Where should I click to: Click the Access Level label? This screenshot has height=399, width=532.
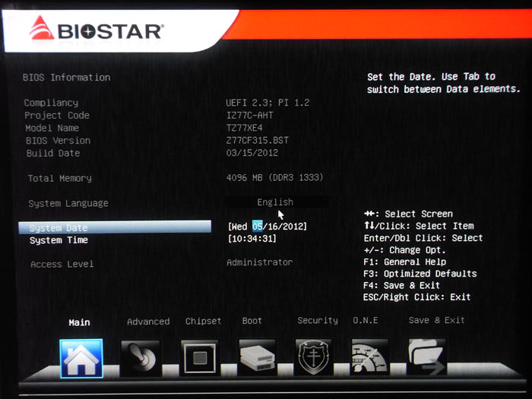62,264
